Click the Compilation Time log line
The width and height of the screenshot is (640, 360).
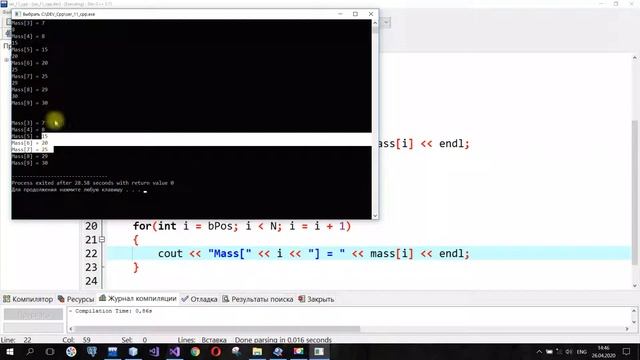(x=110, y=311)
